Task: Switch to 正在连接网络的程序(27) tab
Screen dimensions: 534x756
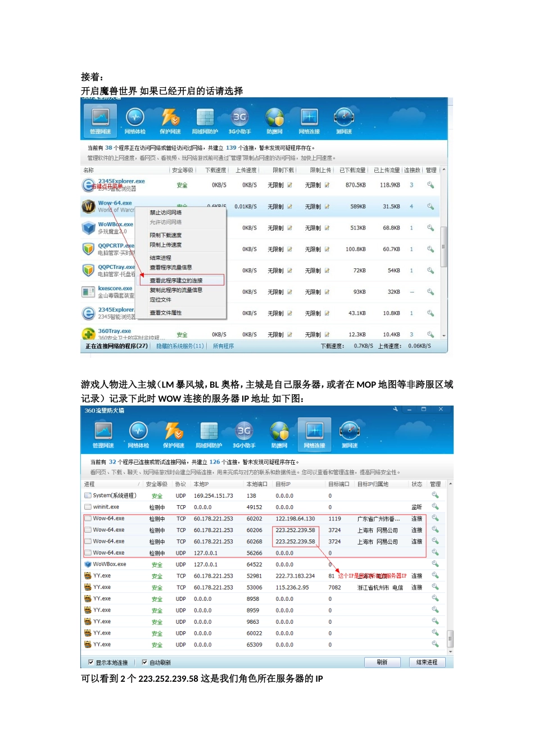Action: pos(116,346)
